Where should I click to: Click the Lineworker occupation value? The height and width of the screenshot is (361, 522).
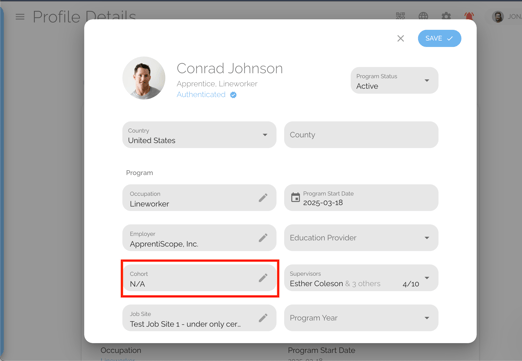[x=149, y=204]
